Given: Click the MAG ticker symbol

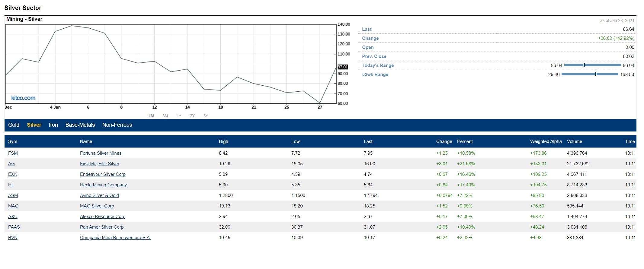Looking at the screenshot, I should pos(13,206).
